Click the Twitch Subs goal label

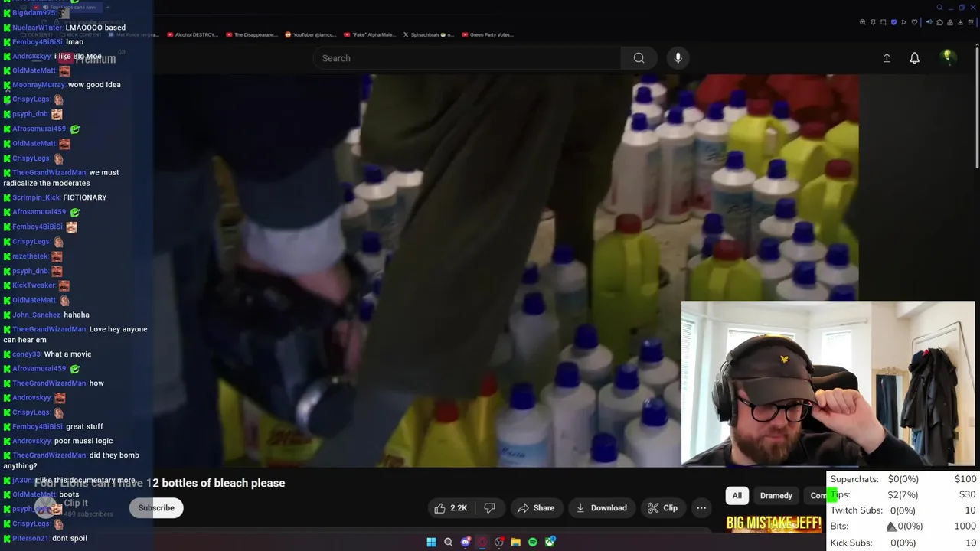point(857,510)
